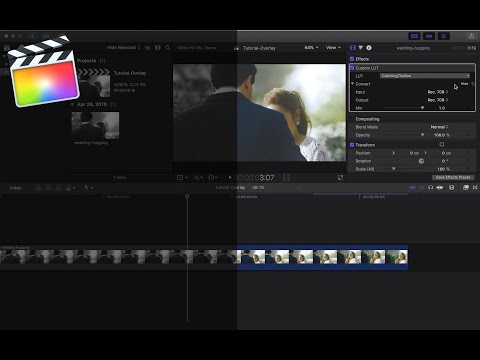Select the wedding-hugging clip in timeline
480x360 pixels.
point(204,257)
